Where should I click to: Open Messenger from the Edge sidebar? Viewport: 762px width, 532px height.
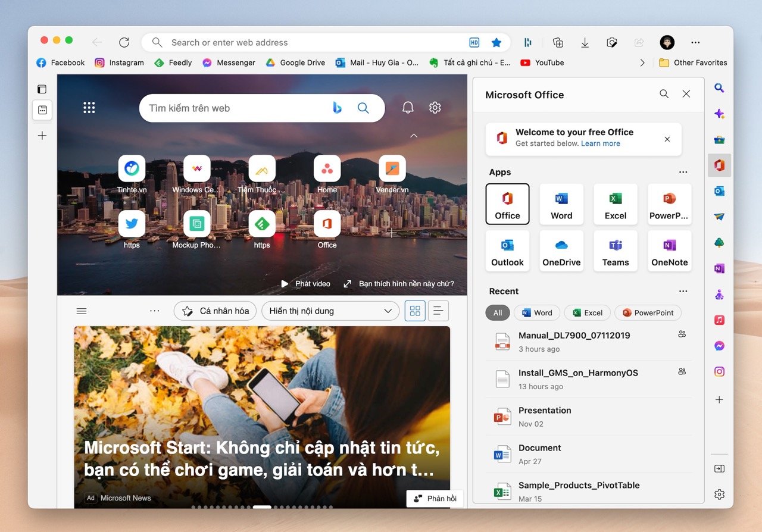pos(719,345)
